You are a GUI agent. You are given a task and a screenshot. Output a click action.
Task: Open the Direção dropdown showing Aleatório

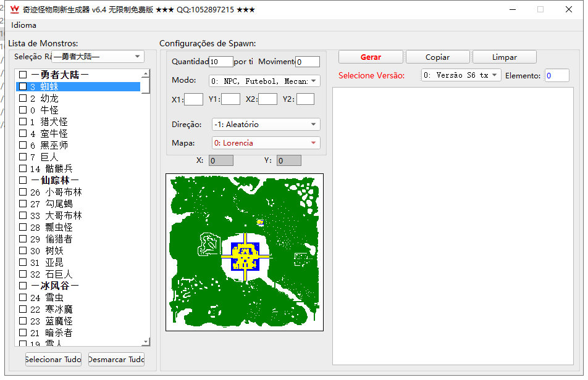[266, 124]
